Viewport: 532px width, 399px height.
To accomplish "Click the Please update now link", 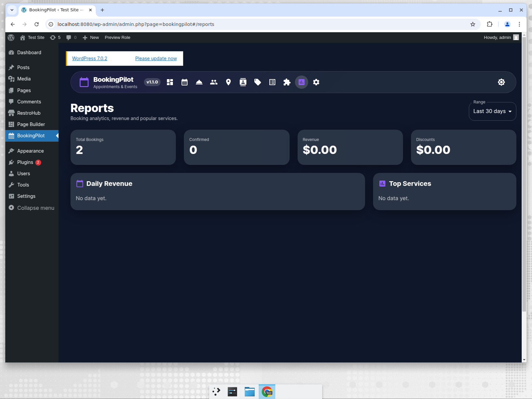I will coord(156,59).
